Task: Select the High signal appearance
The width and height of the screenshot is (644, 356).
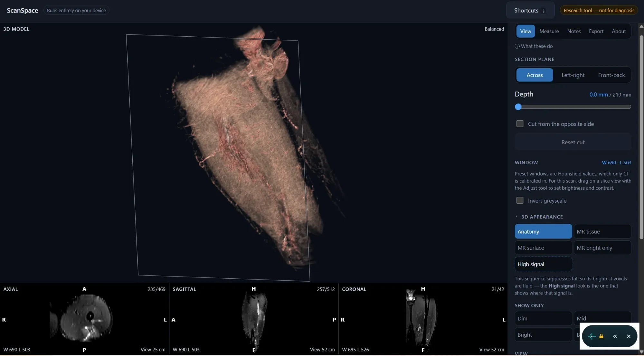Action: (x=543, y=264)
